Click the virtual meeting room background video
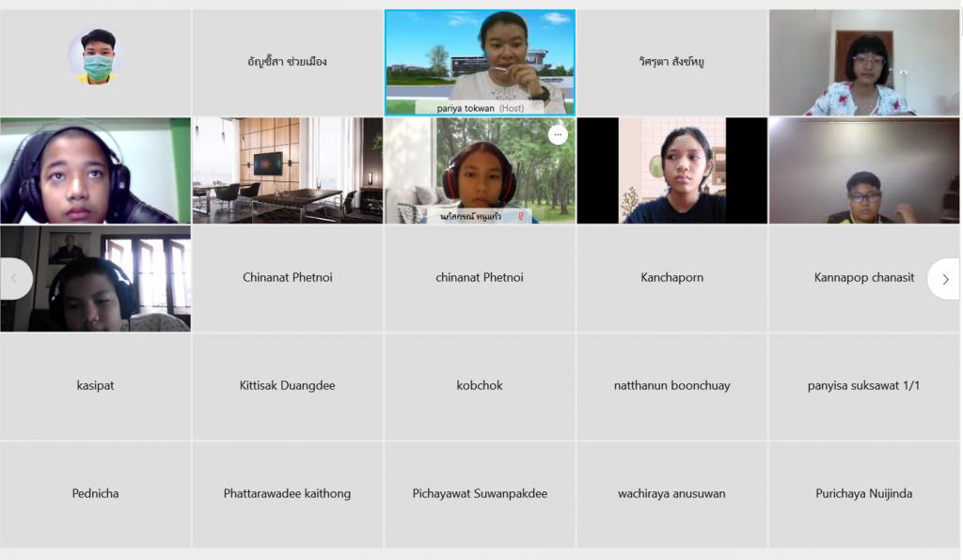This screenshot has width=963, height=560. point(288,170)
